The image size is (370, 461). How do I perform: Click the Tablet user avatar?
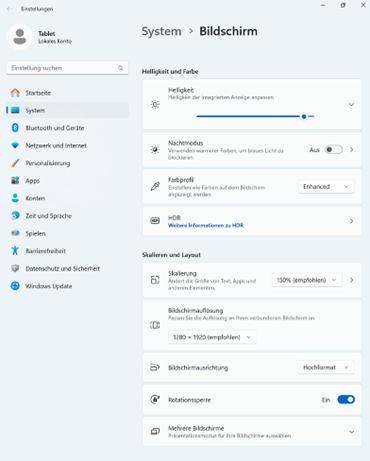pyautogui.click(x=20, y=37)
